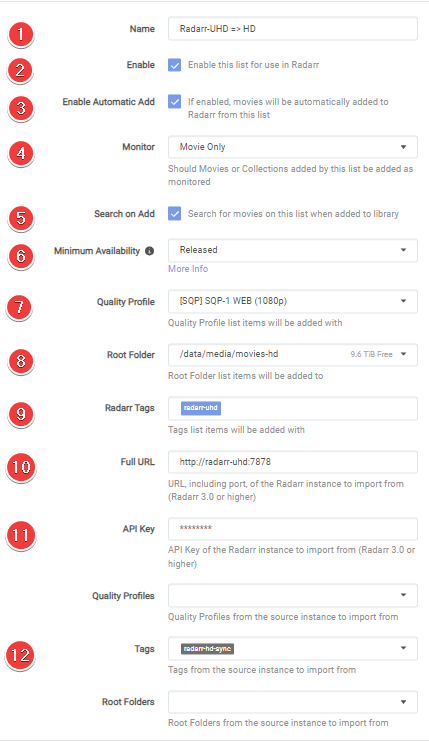Screen dimensions: 429x741
Task: Expand the Quality Profile SQP-1 WEB dropdown
Action: click(x=292, y=301)
